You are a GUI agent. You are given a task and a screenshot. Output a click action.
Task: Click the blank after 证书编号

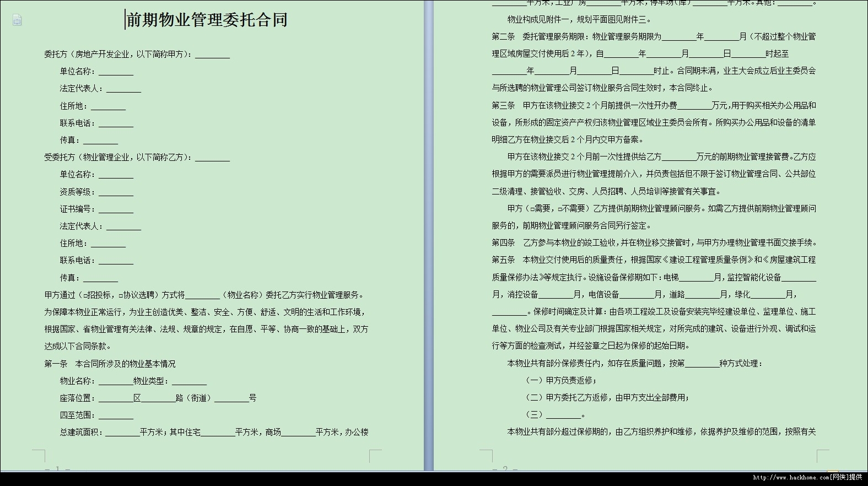(x=116, y=209)
